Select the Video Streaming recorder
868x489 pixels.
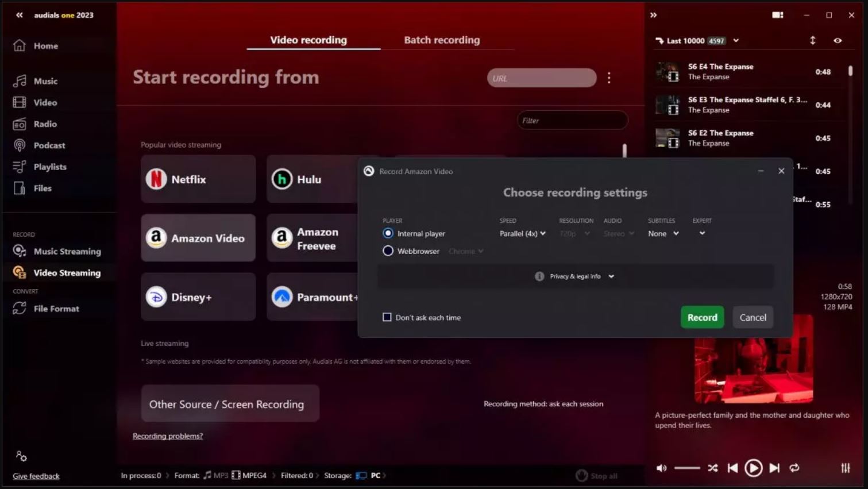67,272
